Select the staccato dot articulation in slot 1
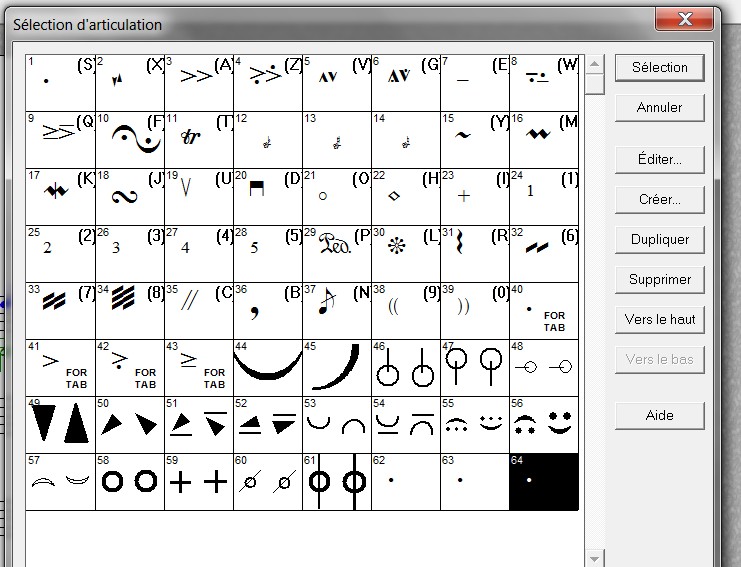Screen dimensions: 741x567 pyautogui.click(x=60, y=81)
